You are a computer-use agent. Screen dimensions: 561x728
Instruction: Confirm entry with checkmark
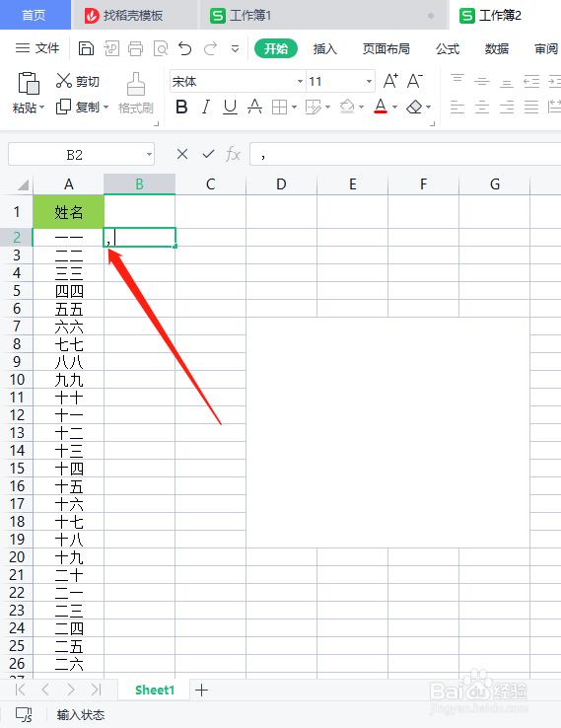pyautogui.click(x=208, y=154)
